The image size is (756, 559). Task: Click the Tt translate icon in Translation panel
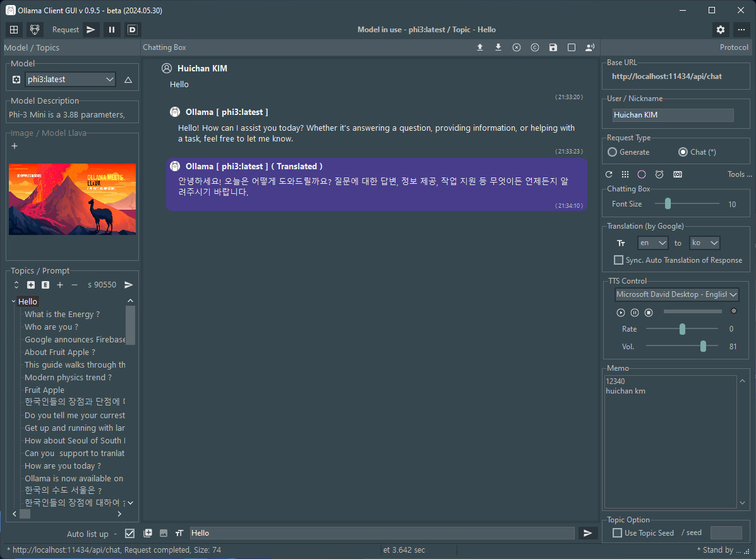pyautogui.click(x=621, y=243)
